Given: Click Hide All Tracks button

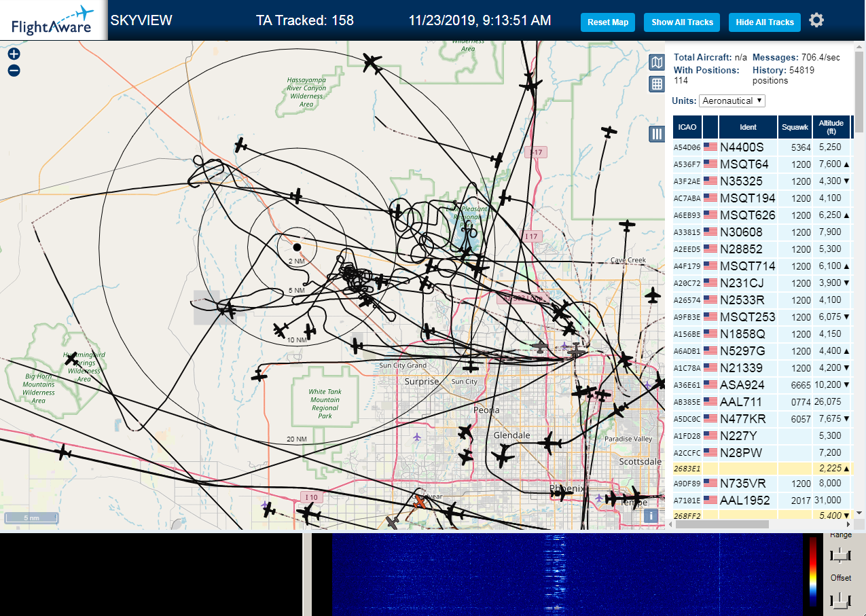Looking at the screenshot, I should [765, 22].
